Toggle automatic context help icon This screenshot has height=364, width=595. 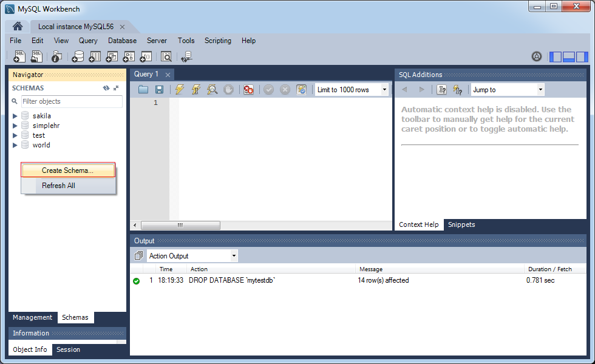(458, 90)
